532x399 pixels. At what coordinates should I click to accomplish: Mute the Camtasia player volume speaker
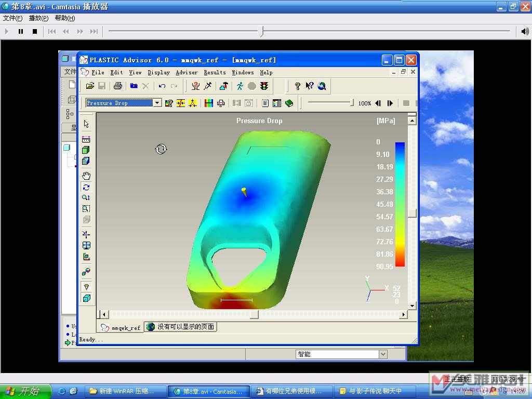525,32
